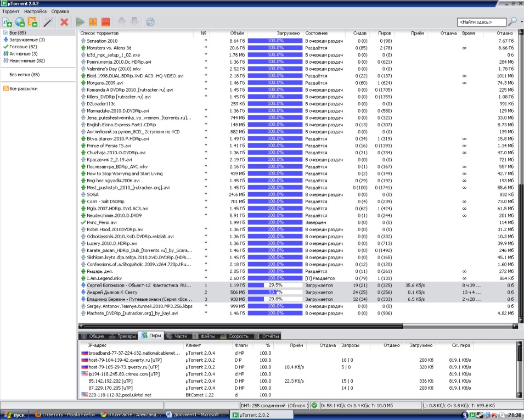Select the Без метки (85) label
This screenshot has height=420, width=524.
click(24, 75)
